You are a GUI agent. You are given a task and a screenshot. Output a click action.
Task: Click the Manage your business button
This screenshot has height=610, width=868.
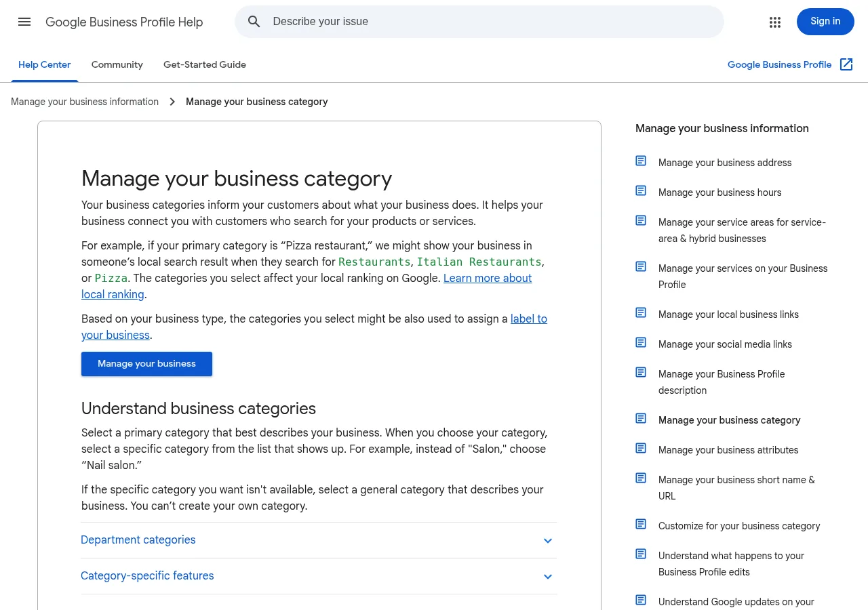(146, 364)
